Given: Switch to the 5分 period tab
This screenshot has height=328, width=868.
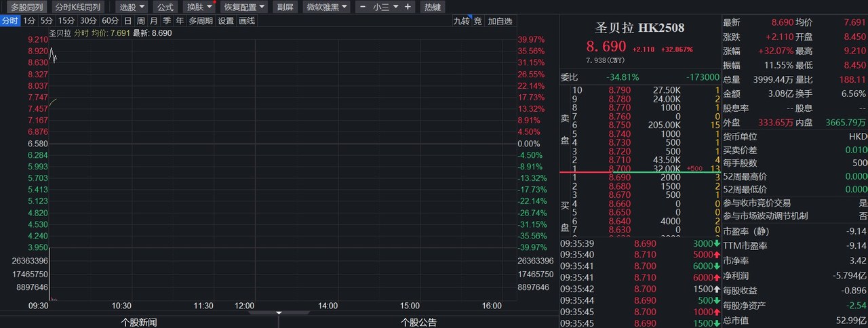Looking at the screenshot, I should point(46,21).
